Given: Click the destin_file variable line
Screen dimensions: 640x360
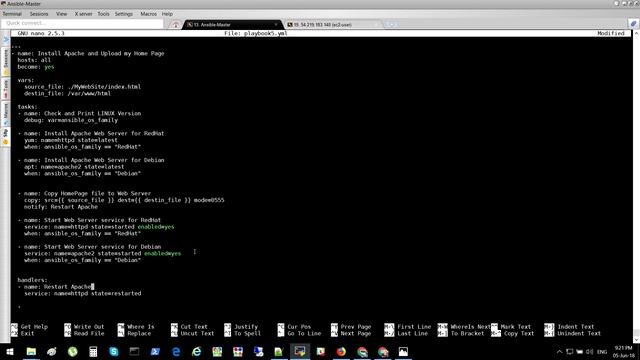Looking at the screenshot, I should [67, 93].
